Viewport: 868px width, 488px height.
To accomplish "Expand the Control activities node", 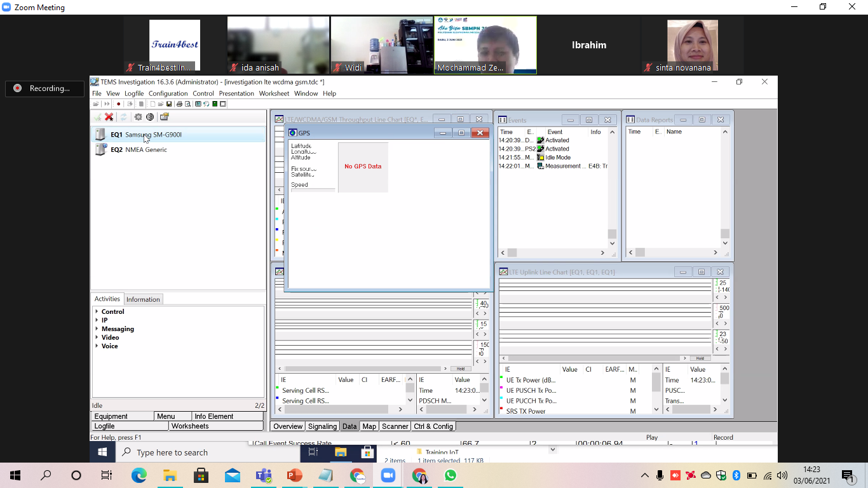I will (97, 311).
